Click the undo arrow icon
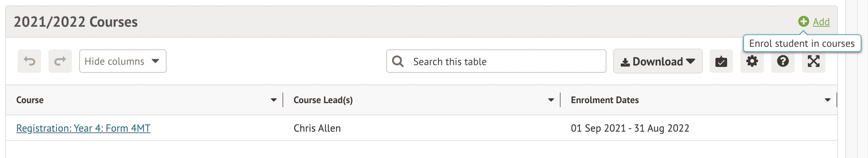 click(x=29, y=61)
